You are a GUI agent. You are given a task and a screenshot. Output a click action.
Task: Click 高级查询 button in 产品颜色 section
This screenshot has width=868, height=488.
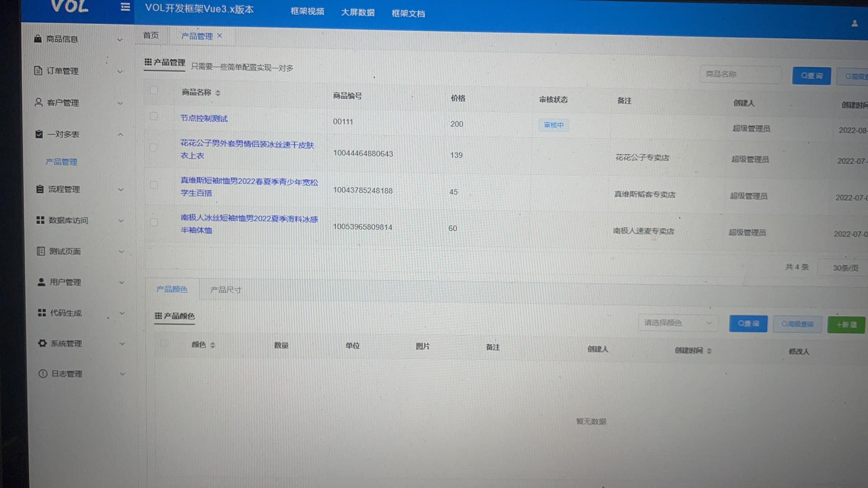point(797,324)
